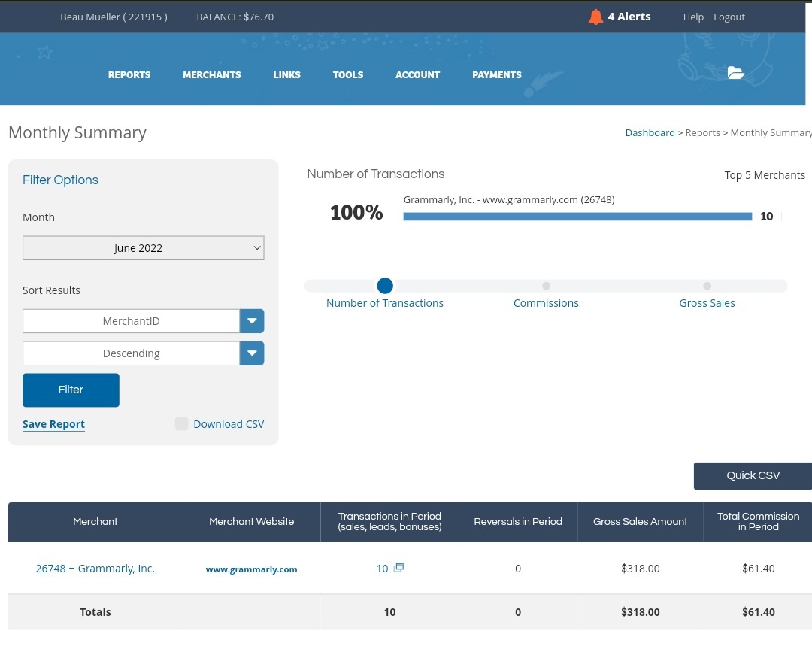Click the Transactions in Period header

click(x=389, y=522)
